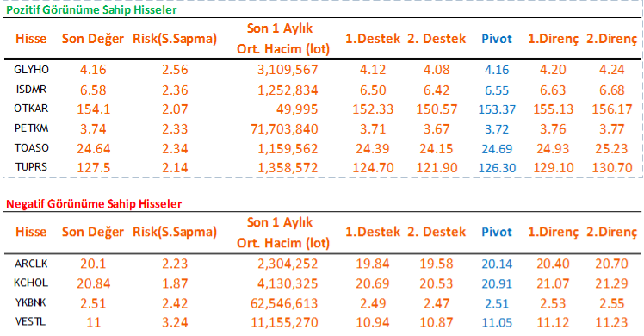This screenshot has width=644, height=336.
Task: Click the Negatif Görünüme Sahip Hisseler heading
Action: click(94, 203)
